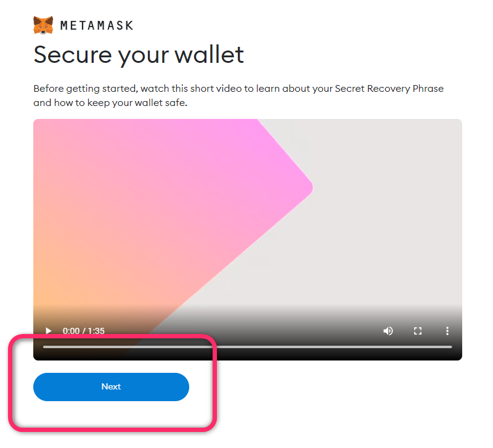
Task: Click the "keep your wallet safe" text line
Action: (110, 103)
